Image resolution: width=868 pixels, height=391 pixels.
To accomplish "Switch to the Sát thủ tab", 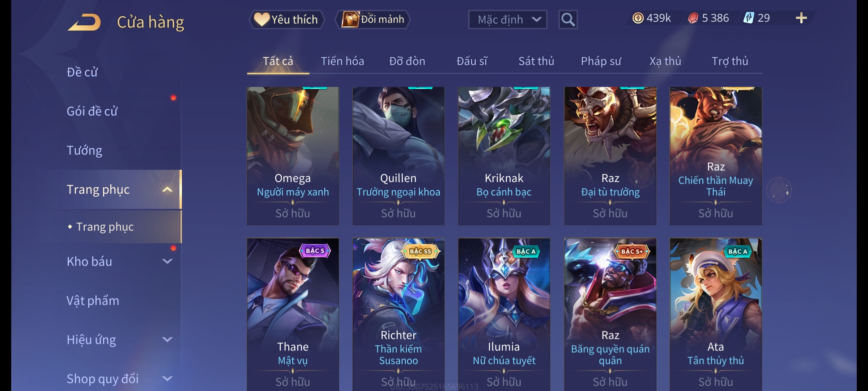I will click(x=536, y=61).
